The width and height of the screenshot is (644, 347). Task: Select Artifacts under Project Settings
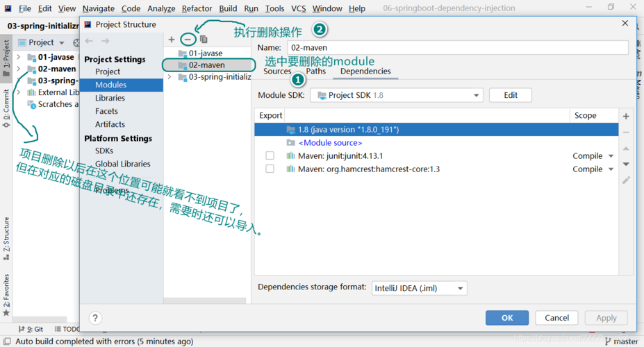click(110, 124)
